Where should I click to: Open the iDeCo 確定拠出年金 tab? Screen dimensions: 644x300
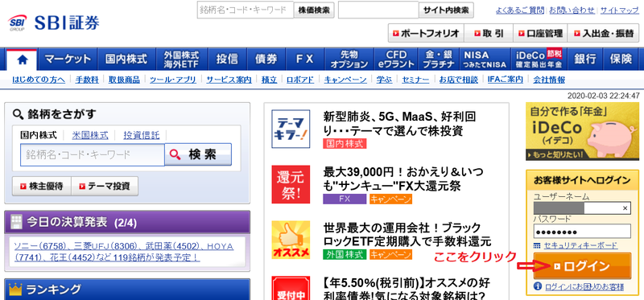539,60
